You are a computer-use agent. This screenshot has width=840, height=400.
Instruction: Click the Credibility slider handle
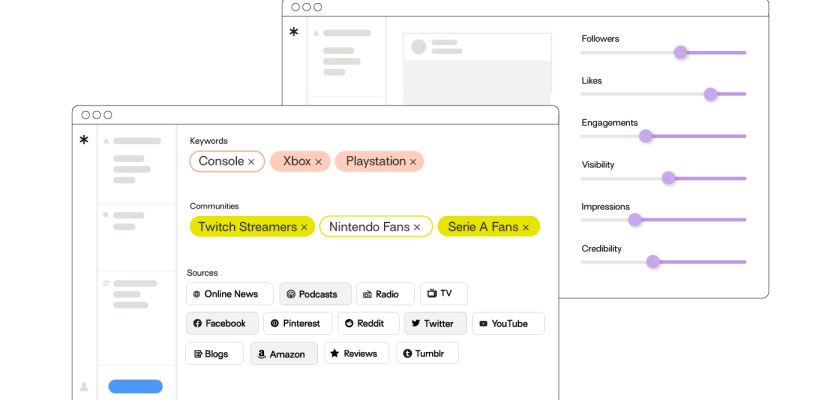tap(653, 262)
